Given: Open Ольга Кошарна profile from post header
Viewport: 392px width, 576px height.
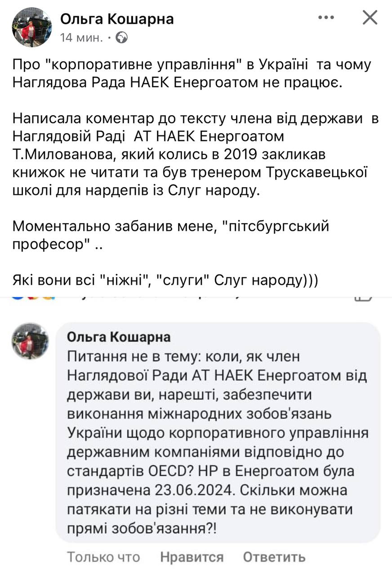Looking at the screenshot, I should [x=117, y=19].
